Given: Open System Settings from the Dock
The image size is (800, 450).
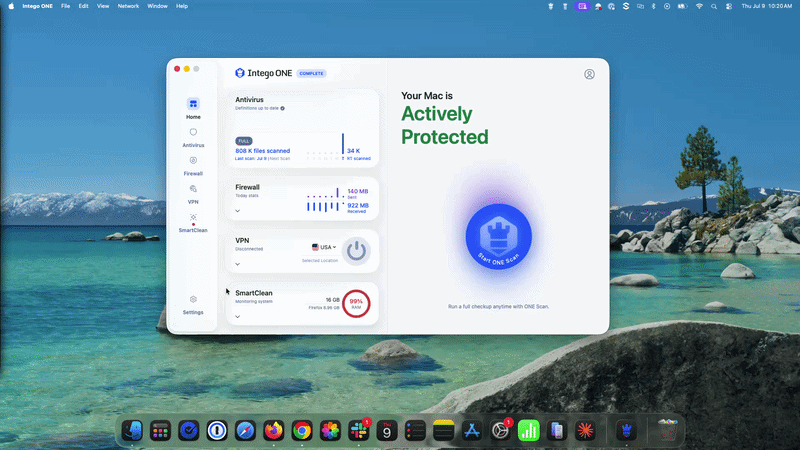Looking at the screenshot, I should [500, 431].
